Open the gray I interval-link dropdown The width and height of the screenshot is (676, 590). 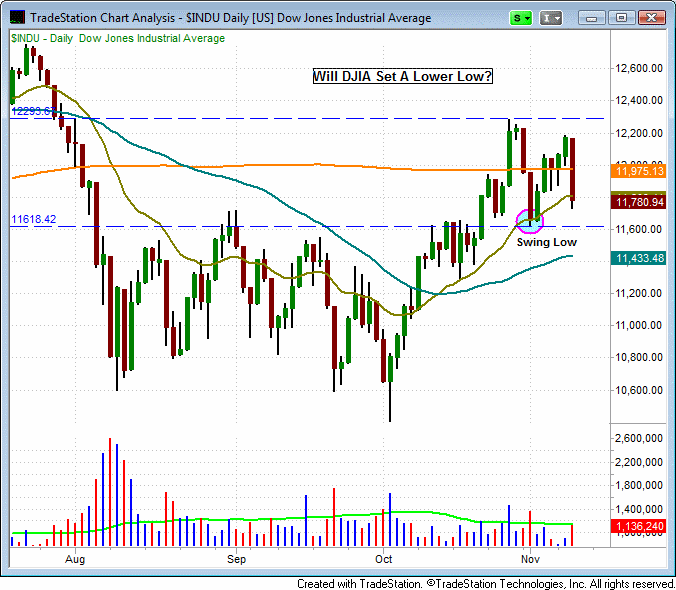[x=551, y=18]
